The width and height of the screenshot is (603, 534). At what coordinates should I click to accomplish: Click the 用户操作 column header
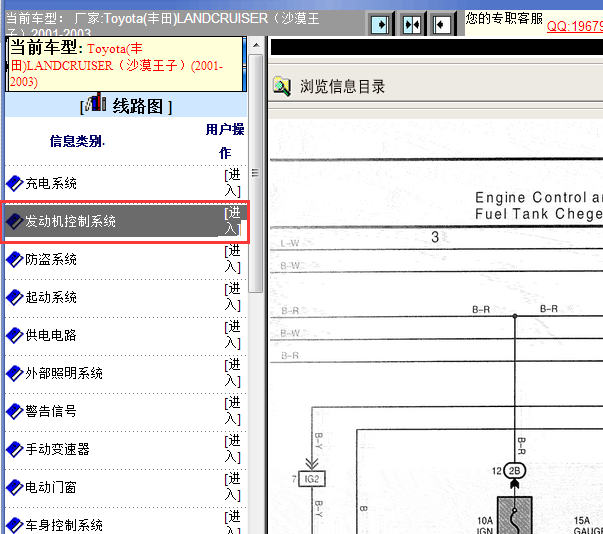[225, 141]
